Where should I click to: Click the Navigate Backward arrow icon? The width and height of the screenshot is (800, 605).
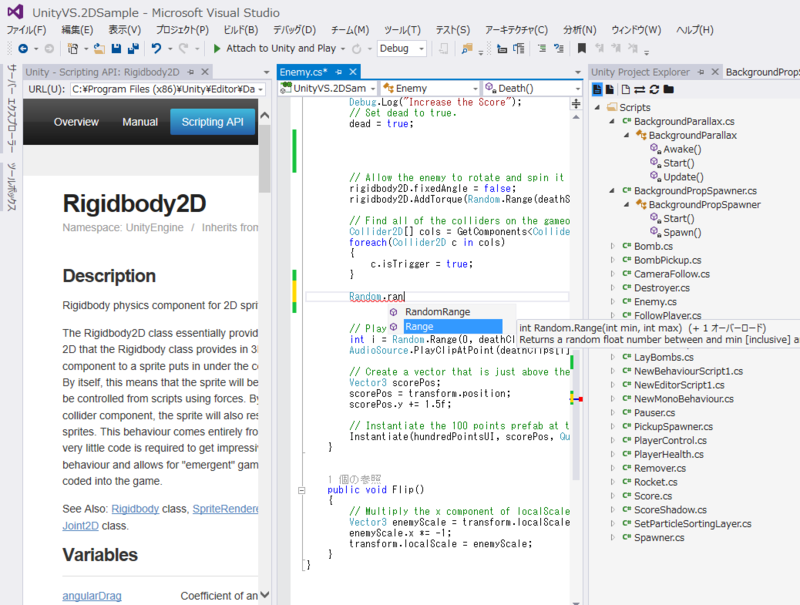click(23, 48)
